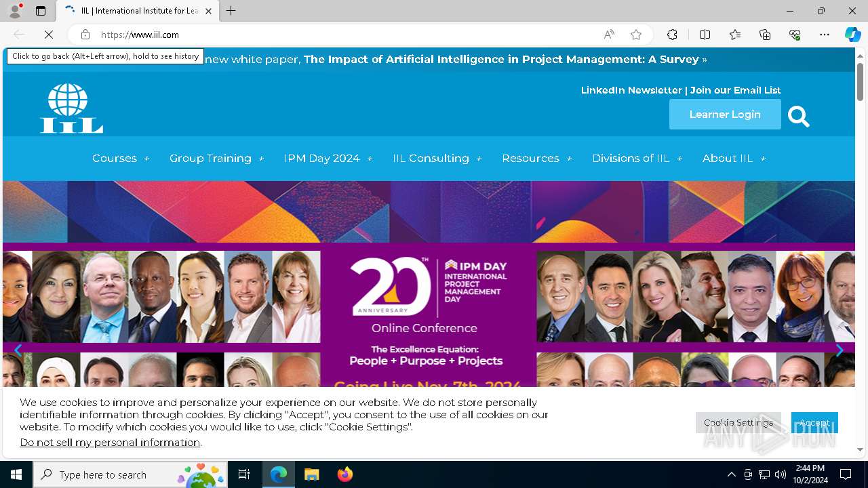Open the browser profile icon
The image size is (868, 488).
[x=15, y=11]
